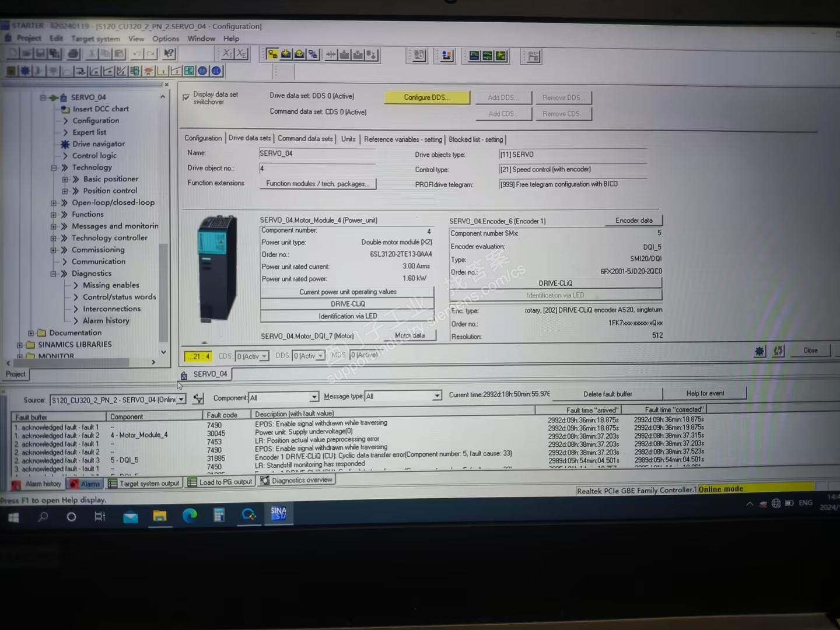Click the Help for event button
840x630 pixels.
point(705,393)
